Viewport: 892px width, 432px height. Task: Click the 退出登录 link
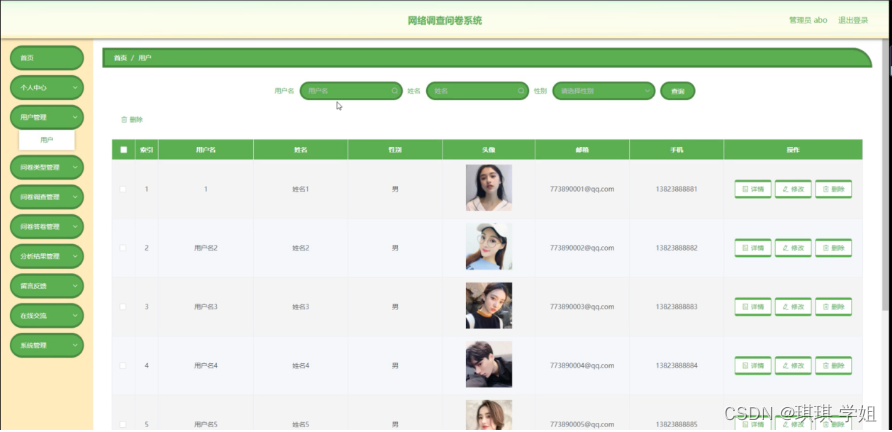pyautogui.click(x=853, y=20)
